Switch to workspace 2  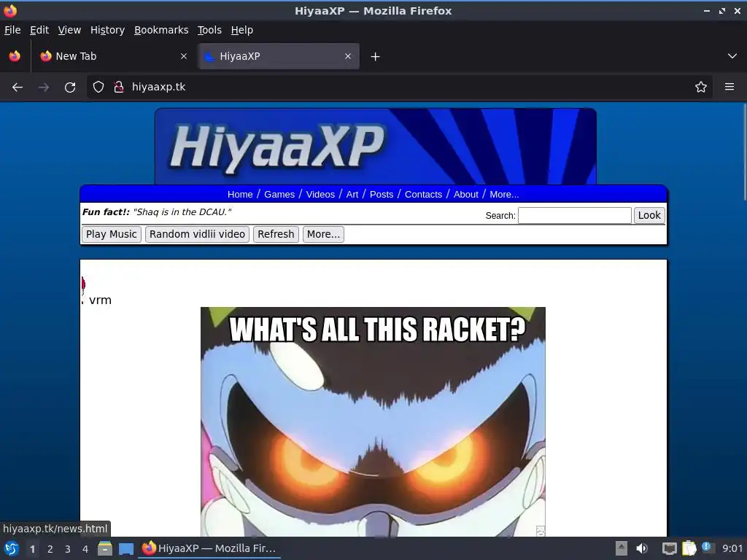[50, 549]
